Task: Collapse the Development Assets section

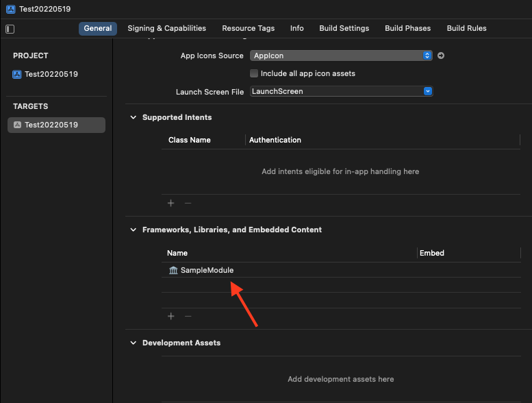Action: pyautogui.click(x=134, y=343)
